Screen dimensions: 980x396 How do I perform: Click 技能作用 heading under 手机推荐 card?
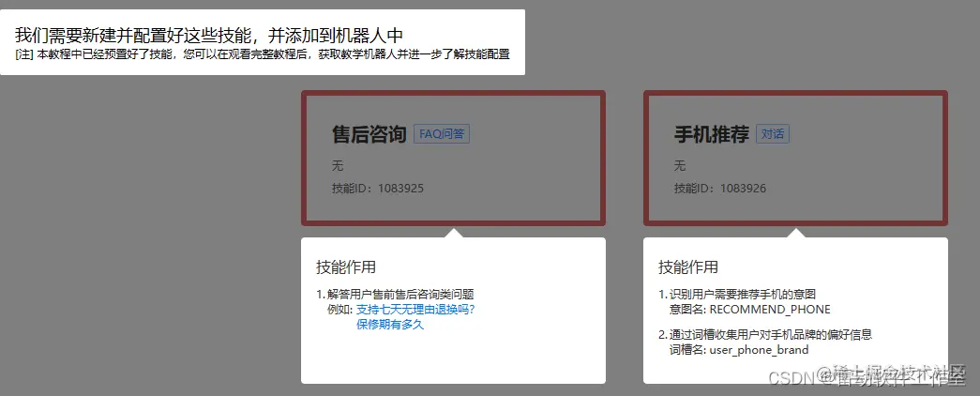(688, 267)
